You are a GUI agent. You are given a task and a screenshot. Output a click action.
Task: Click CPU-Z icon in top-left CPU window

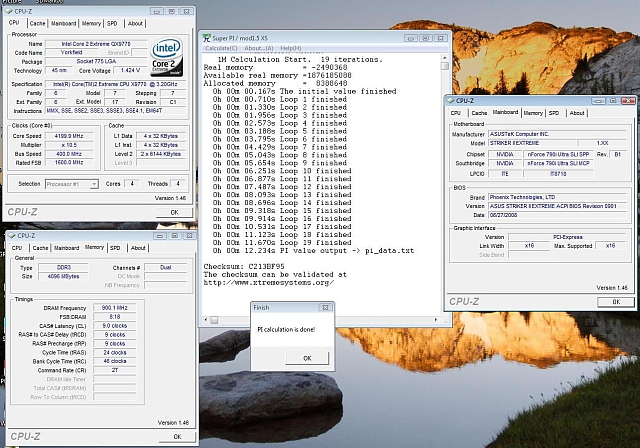(x=9, y=11)
